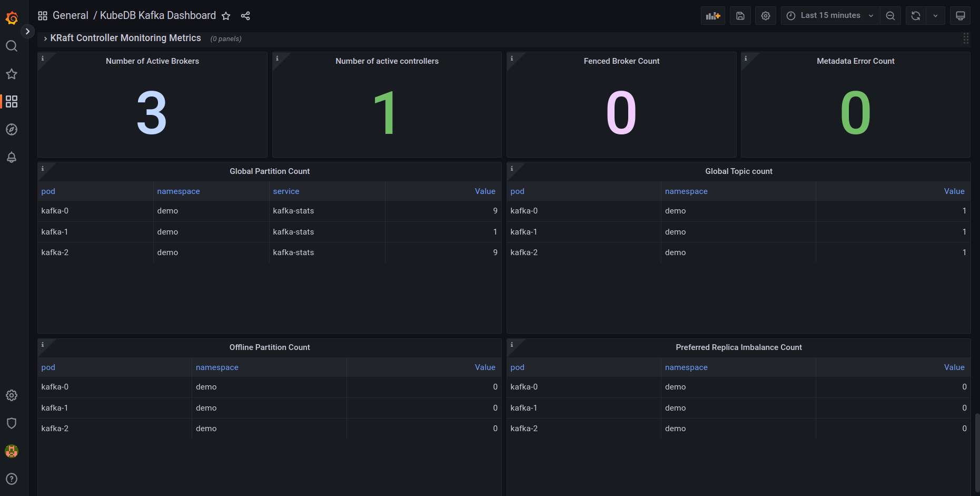Open the General folder breadcrumb
This screenshot has width=980, height=496.
click(x=71, y=15)
